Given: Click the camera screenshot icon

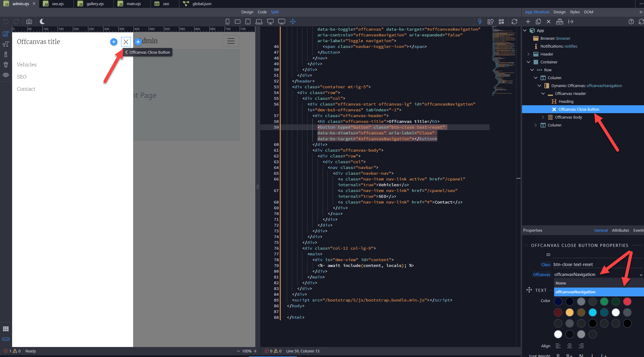Looking at the screenshot, I should [29, 22].
